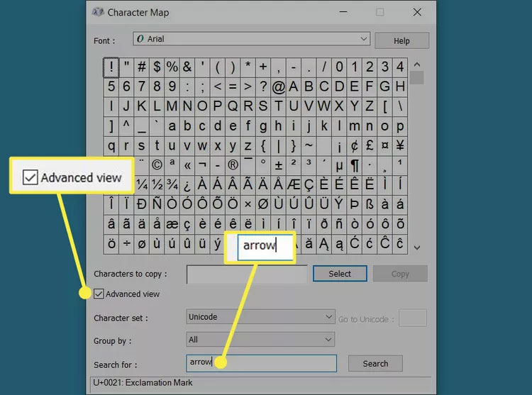Close the Character Map window
Screen dimensions: 532x395
417,12
